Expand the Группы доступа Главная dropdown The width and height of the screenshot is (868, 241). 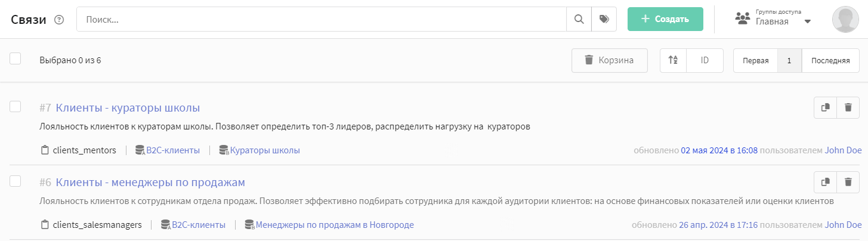[x=773, y=19]
